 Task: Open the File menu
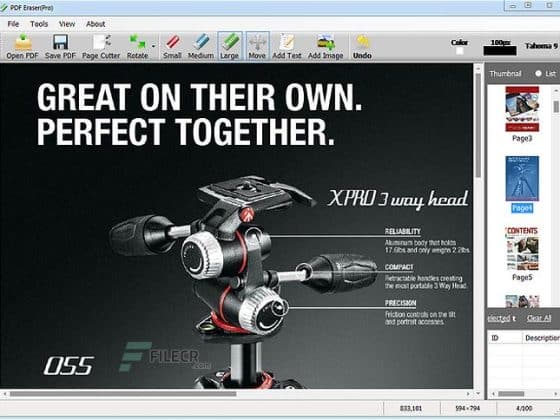coord(13,24)
